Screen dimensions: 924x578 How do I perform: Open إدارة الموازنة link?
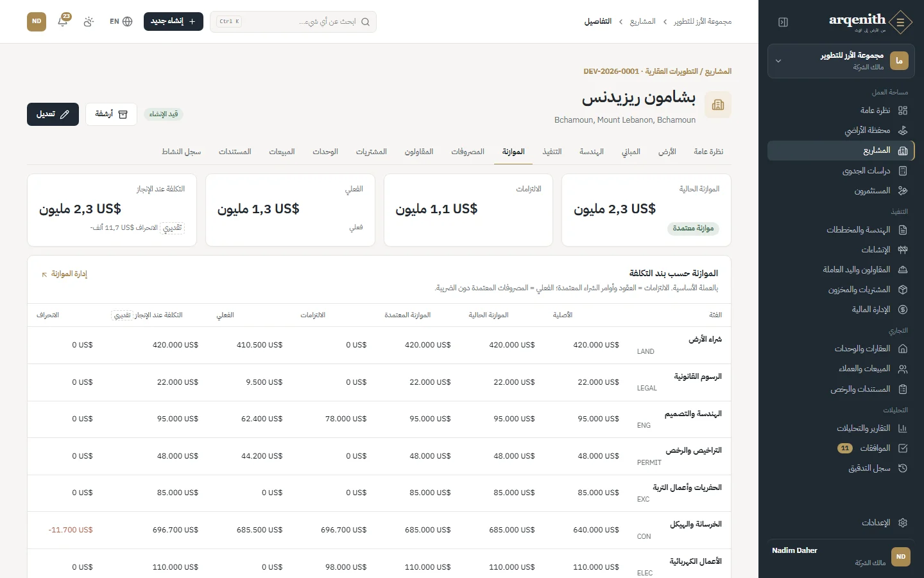(64, 274)
